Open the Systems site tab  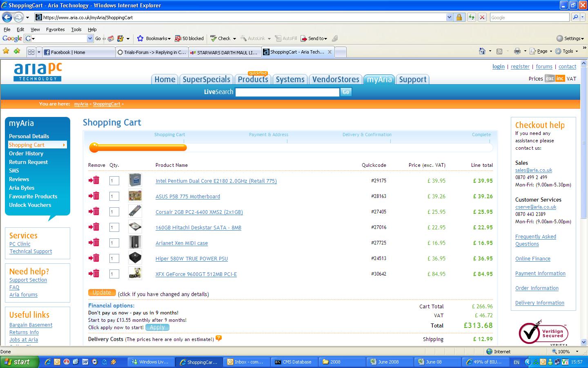290,79
